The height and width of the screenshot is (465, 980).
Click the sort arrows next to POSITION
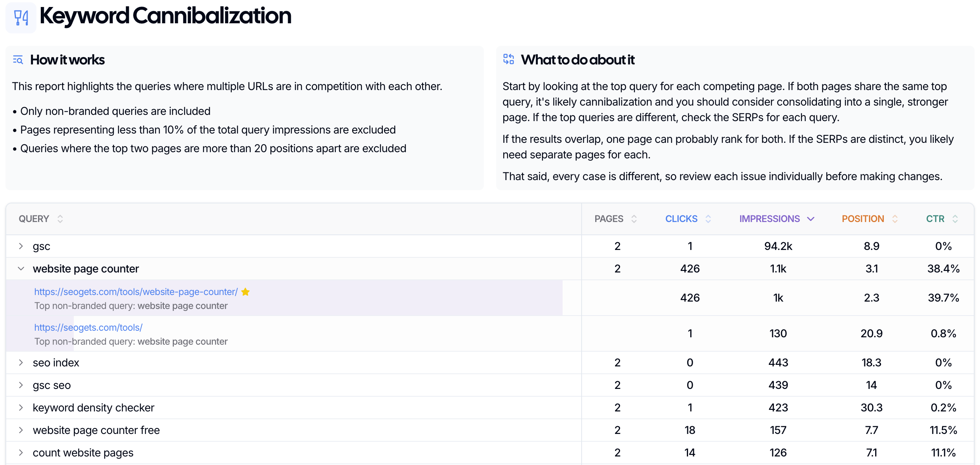click(x=895, y=219)
